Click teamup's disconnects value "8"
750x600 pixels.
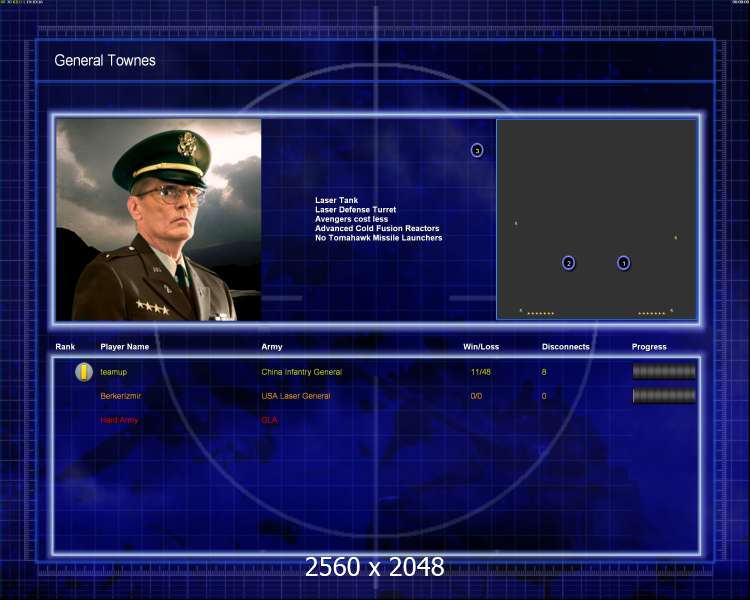tap(544, 372)
